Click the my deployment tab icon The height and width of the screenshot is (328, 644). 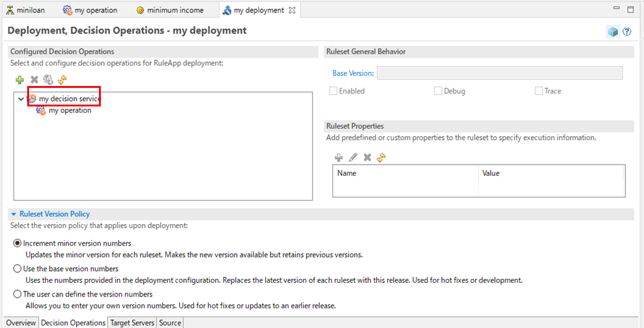tap(226, 11)
